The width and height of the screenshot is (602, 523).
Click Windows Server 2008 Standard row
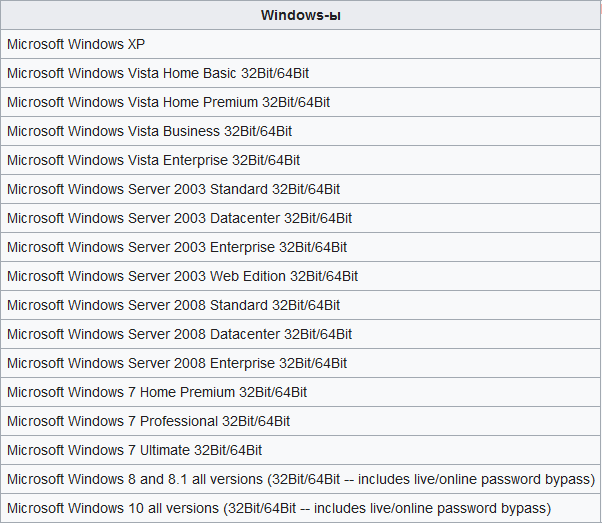pyautogui.click(x=173, y=305)
